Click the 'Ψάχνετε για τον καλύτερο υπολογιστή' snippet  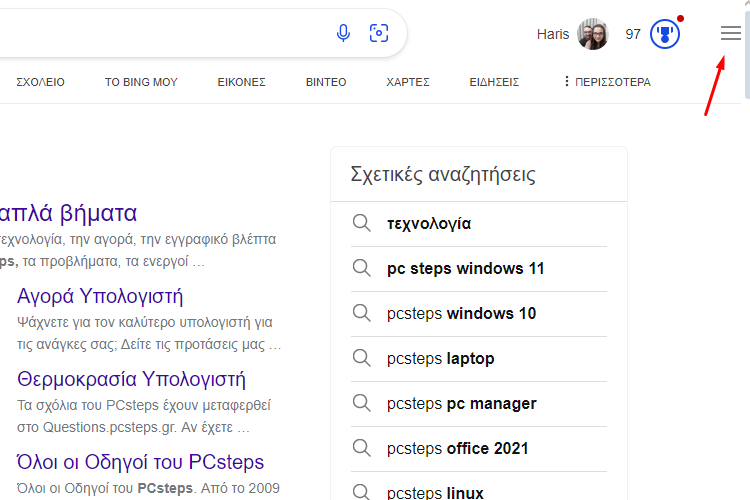pyautogui.click(x=149, y=333)
